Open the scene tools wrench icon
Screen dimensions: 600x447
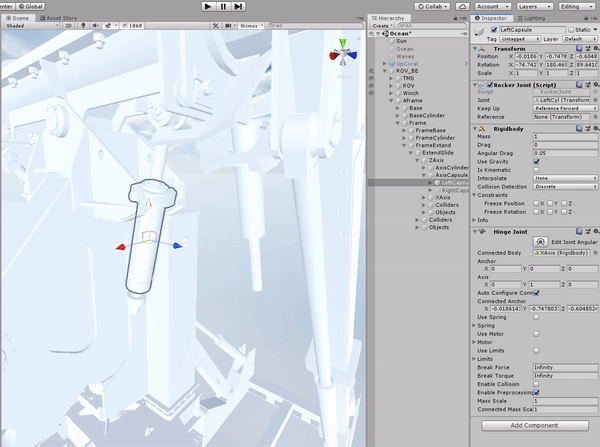[215, 26]
